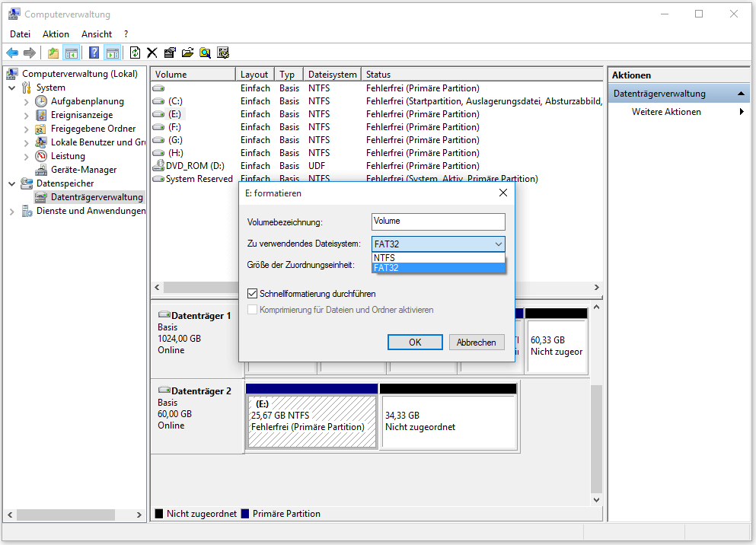Open Geräte-Manager in the tree

pos(84,170)
